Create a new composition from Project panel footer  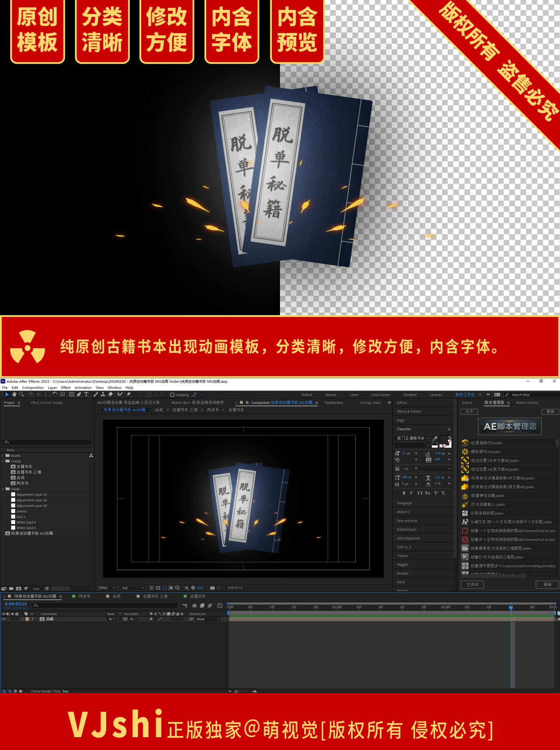(18, 589)
